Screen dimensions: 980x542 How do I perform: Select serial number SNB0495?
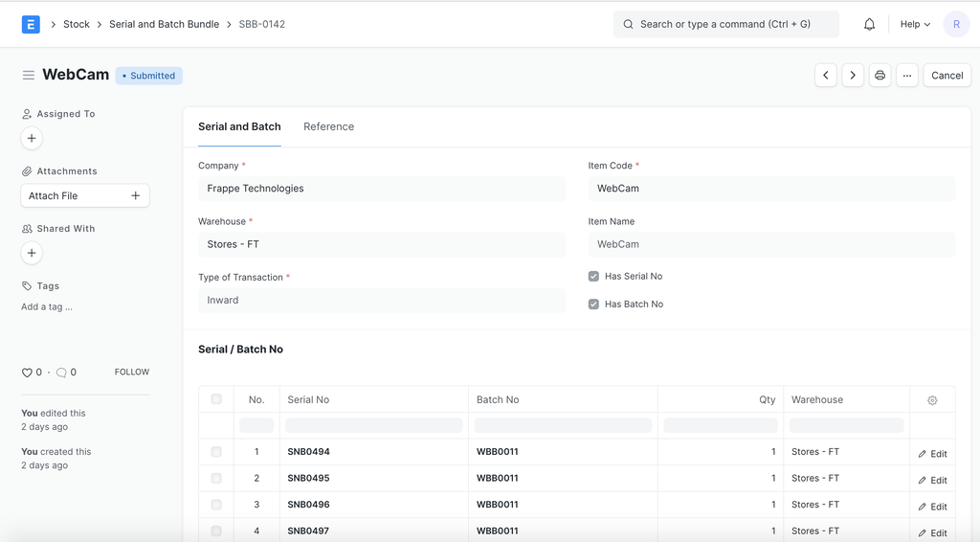[309, 478]
